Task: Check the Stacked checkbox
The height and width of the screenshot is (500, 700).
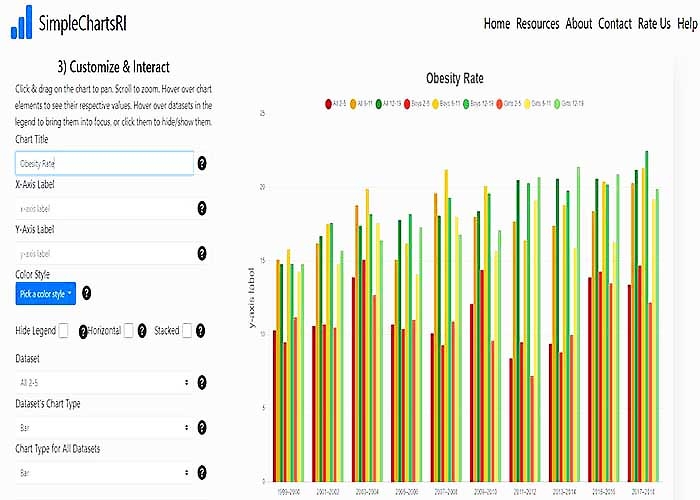Action: (x=187, y=330)
